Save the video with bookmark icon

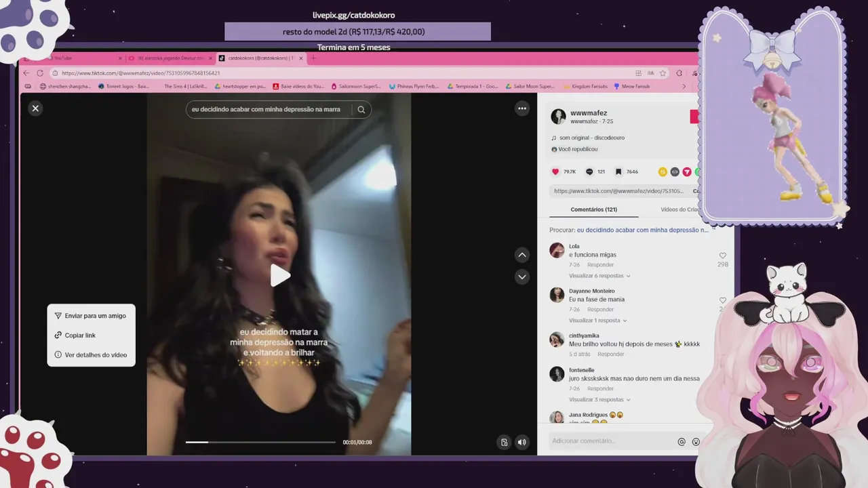point(618,171)
